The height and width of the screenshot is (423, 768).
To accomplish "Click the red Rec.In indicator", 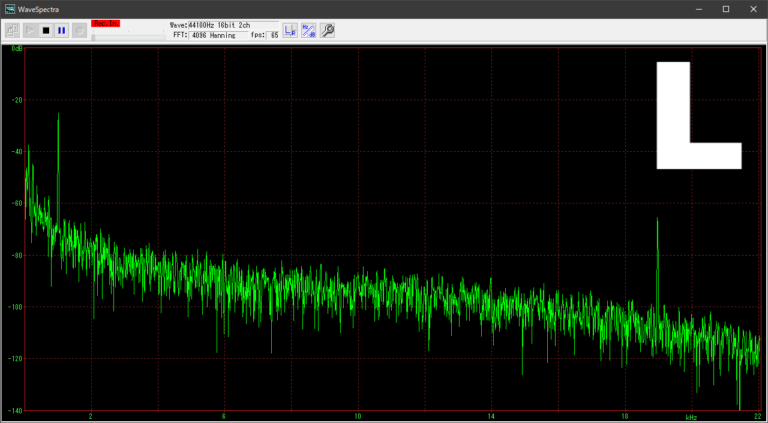I will (x=104, y=22).
